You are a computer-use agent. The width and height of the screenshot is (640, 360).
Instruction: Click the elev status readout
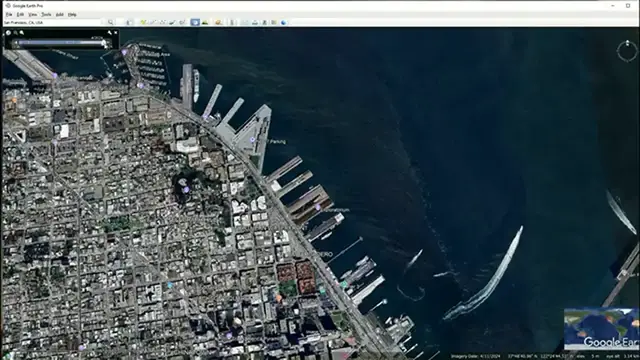588,356
